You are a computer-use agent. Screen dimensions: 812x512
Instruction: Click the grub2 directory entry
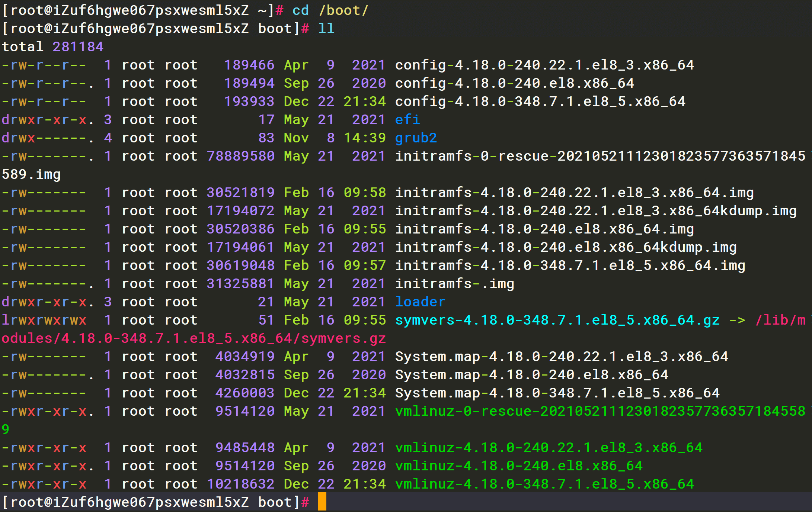coord(416,138)
